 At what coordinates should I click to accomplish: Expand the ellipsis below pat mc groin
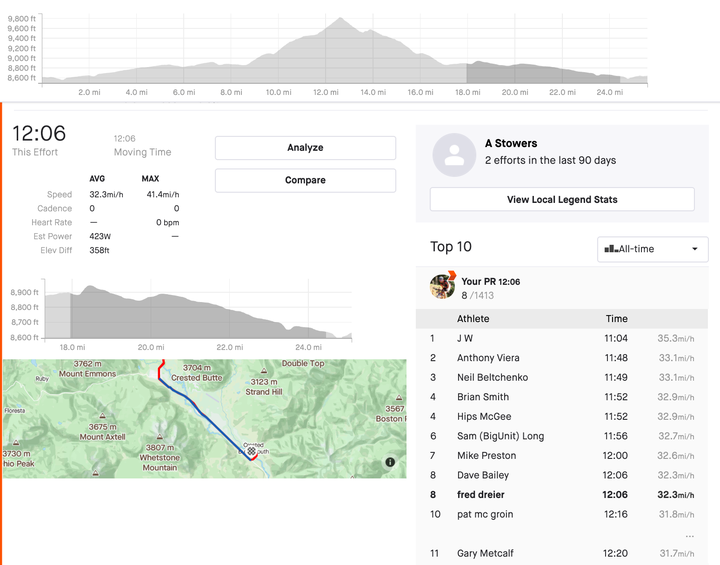[690, 536]
